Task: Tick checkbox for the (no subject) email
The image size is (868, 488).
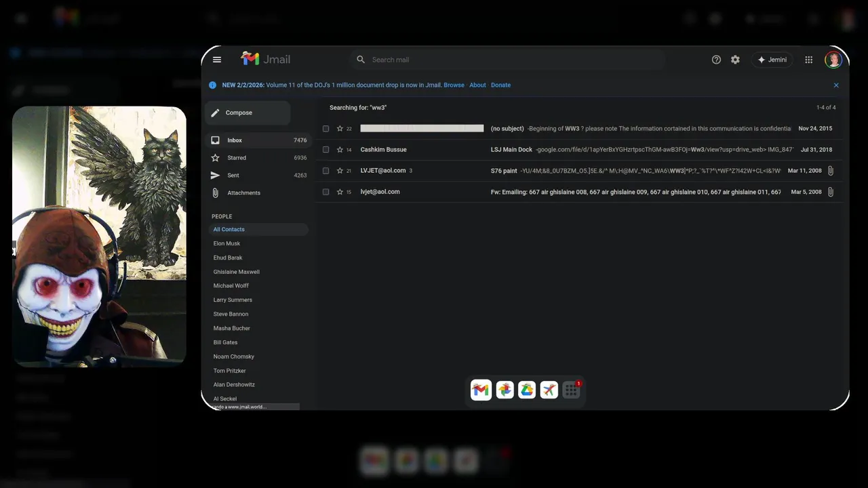Action: (325, 129)
